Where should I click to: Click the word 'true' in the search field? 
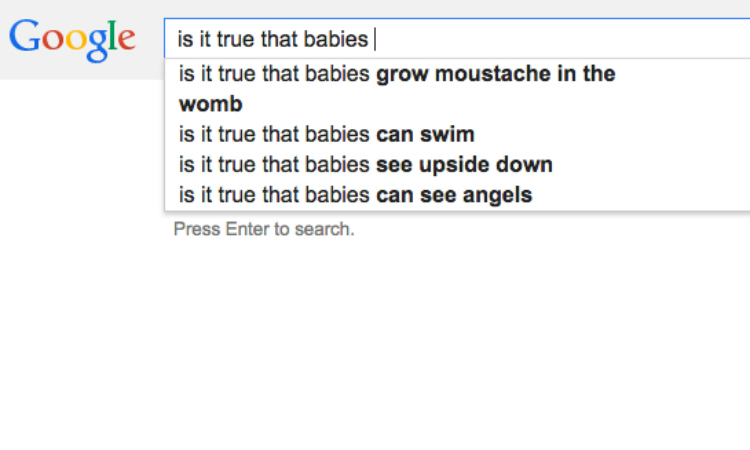point(235,39)
